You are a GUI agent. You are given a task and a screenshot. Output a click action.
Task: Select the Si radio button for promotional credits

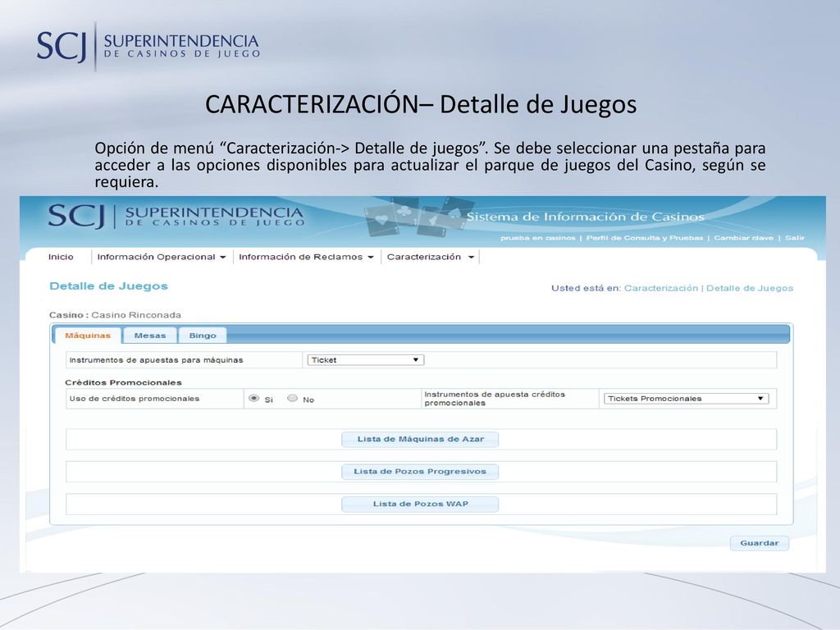[x=254, y=398]
